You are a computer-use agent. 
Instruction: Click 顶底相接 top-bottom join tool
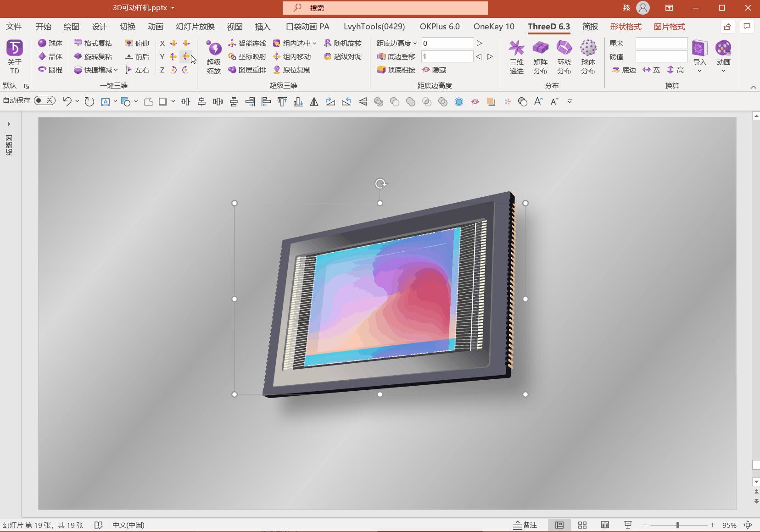click(396, 70)
